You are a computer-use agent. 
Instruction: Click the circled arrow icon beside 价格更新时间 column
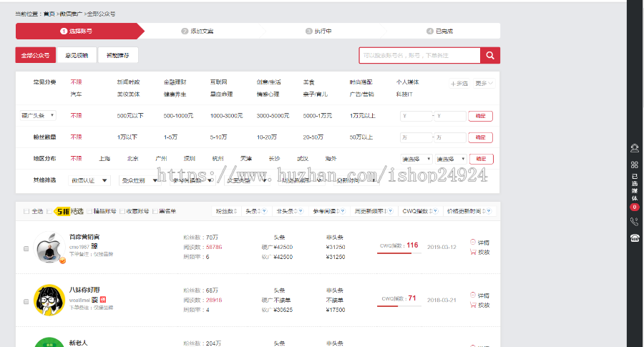pos(489,211)
